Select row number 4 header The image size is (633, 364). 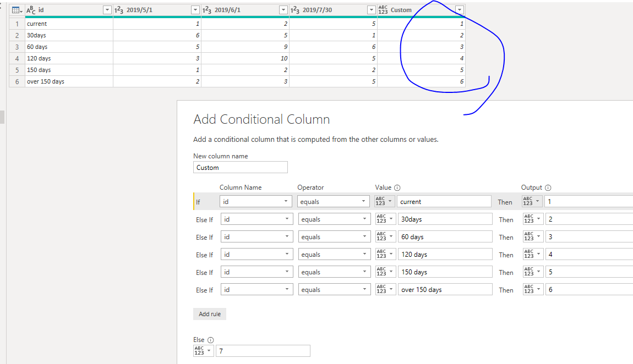coord(17,58)
